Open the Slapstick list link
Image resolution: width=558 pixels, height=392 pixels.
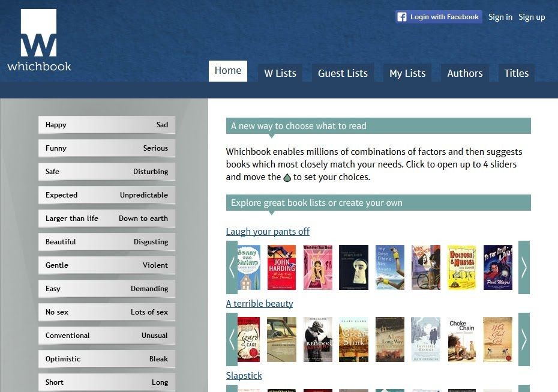(x=244, y=376)
